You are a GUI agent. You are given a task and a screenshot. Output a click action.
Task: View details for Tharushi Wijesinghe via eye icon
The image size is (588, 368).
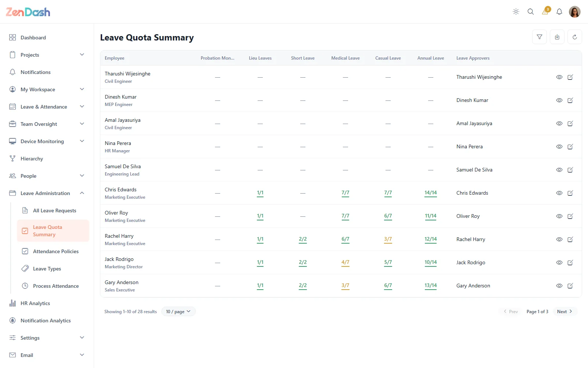click(559, 77)
